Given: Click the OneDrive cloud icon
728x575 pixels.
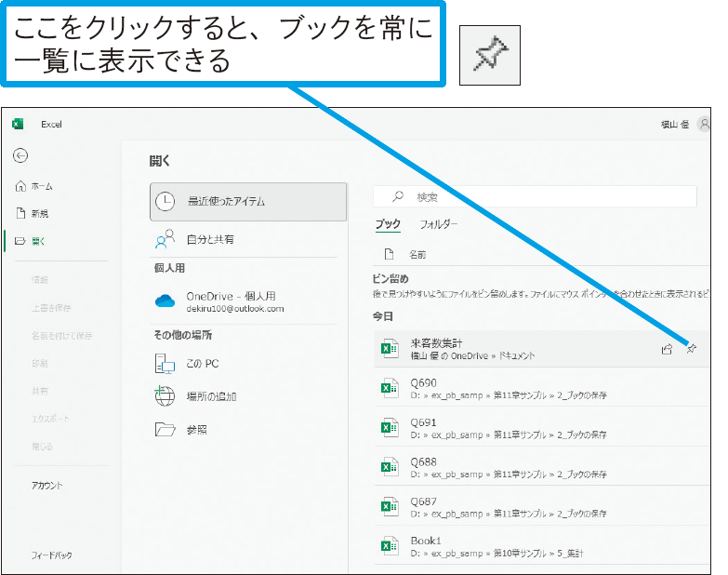Looking at the screenshot, I should tap(165, 301).
